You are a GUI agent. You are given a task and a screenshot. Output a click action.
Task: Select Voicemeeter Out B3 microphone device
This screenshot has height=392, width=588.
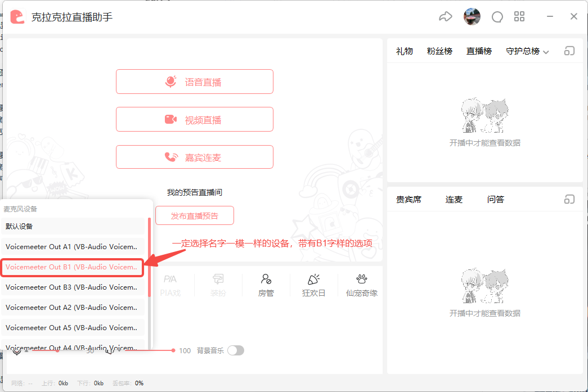(x=73, y=287)
